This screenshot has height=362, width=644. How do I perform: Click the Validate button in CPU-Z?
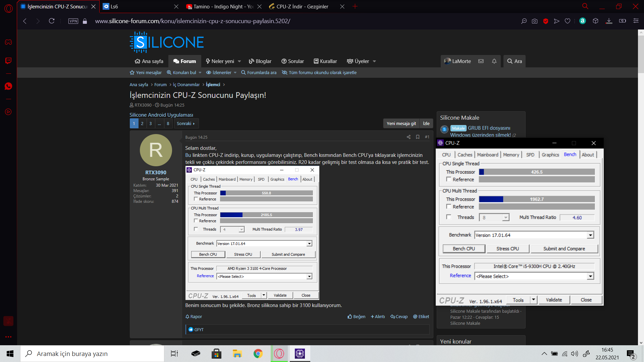[554, 300]
